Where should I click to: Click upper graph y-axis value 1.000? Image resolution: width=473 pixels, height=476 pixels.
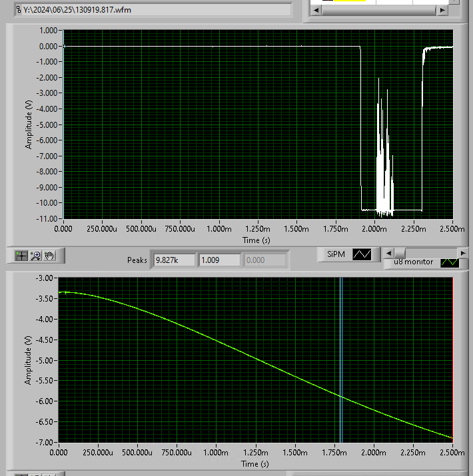coord(49,31)
